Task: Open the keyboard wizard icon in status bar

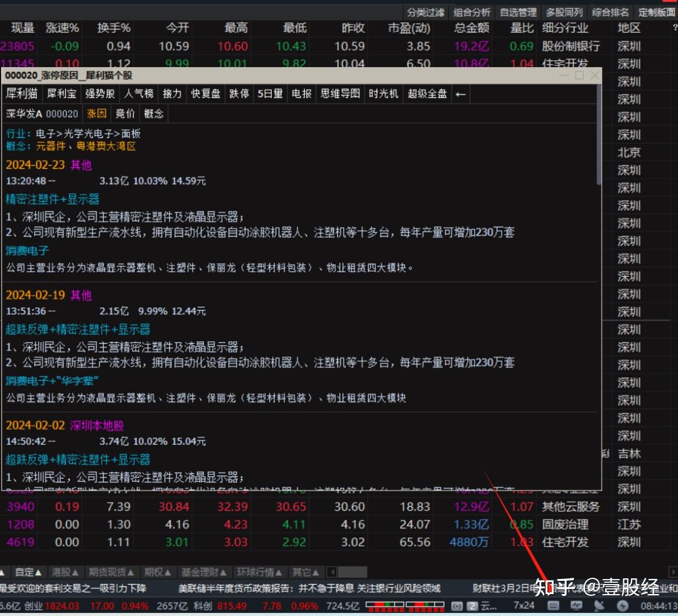Action: tap(553, 605)
